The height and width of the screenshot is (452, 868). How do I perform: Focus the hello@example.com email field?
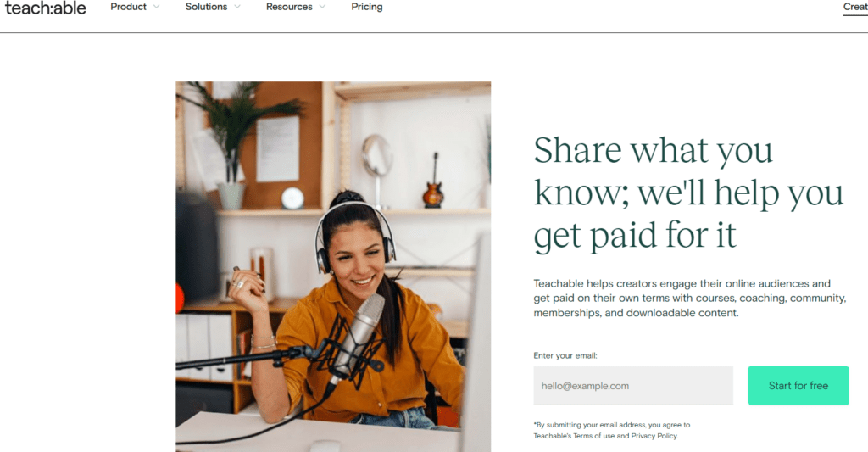coord(633,386)
